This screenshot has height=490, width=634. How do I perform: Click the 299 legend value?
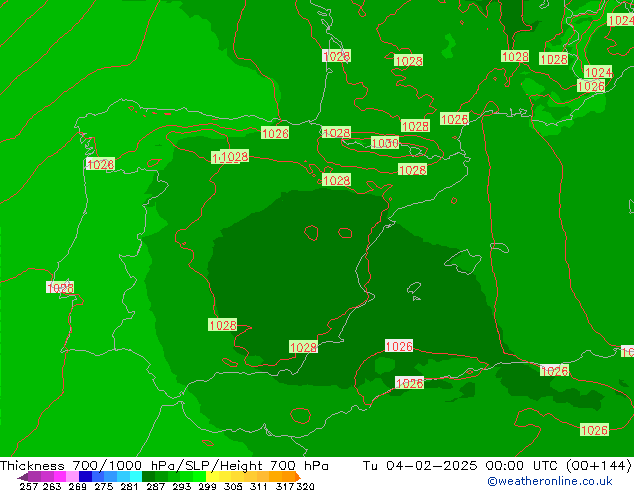point(207,486)
